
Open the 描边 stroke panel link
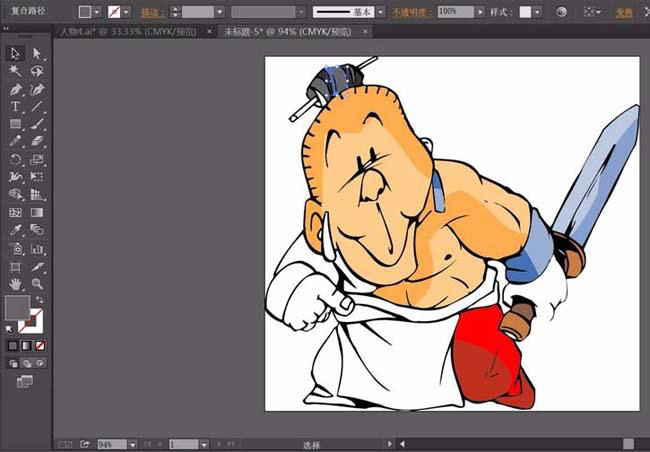click(152, 12)
